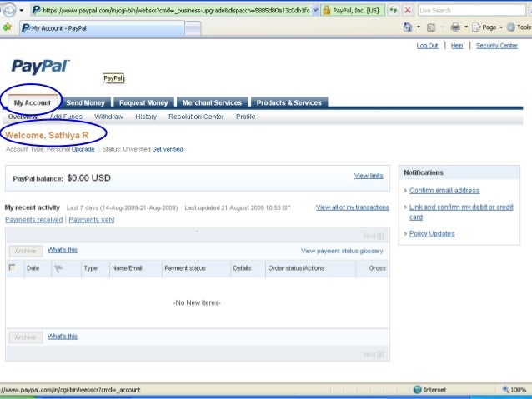Open the History submenu
This screenshot has height=399, width=532.
pos(146,117)
